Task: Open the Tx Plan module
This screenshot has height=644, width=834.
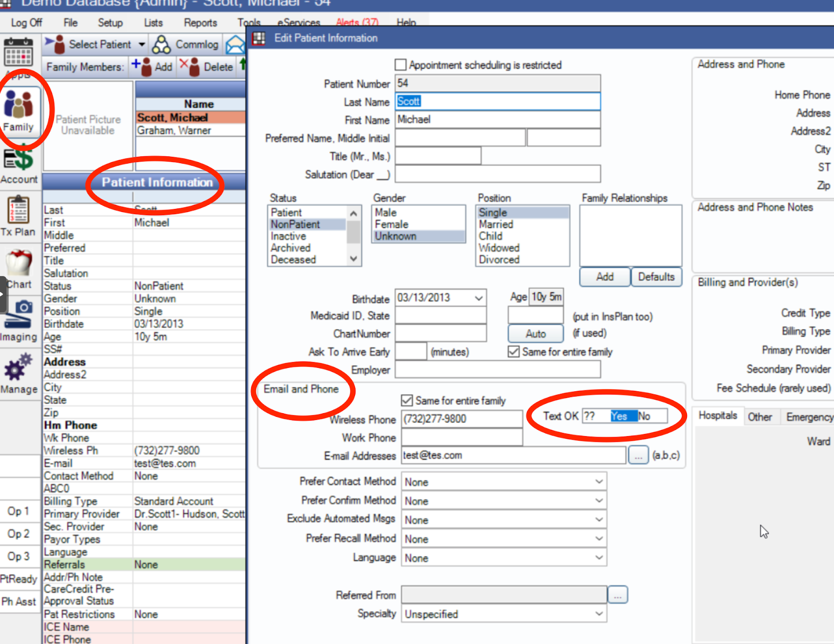Action: [x=18, y=212]
